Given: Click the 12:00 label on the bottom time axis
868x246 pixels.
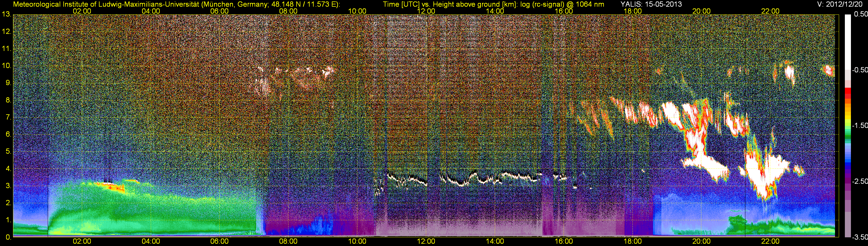Looking at the screenshot, I should (x=426, y=242).
